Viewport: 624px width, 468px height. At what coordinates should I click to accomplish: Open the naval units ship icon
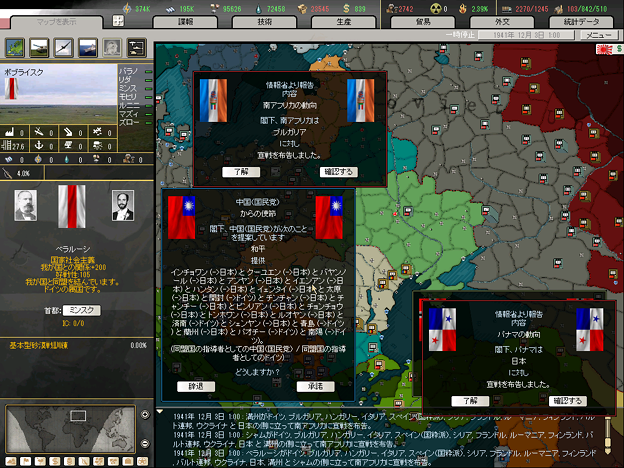pyautogui.click(x=88, y=47)
